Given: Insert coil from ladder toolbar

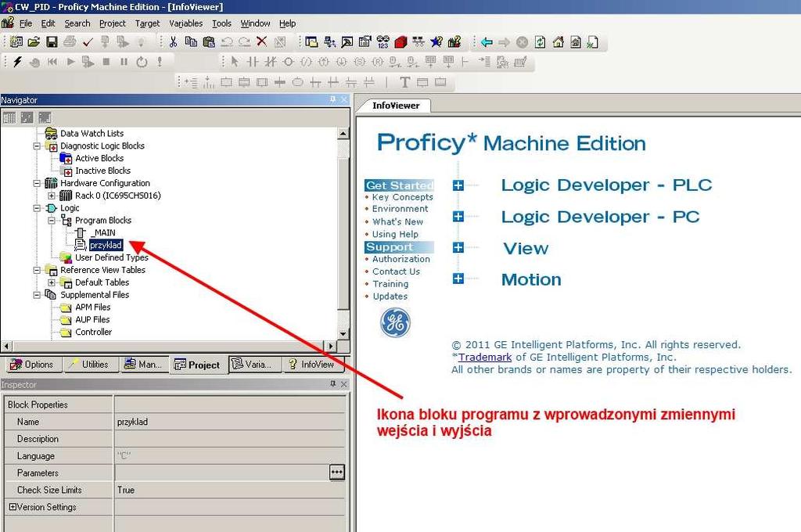Looking at the screenshot, I should click(x=288, y=62).
